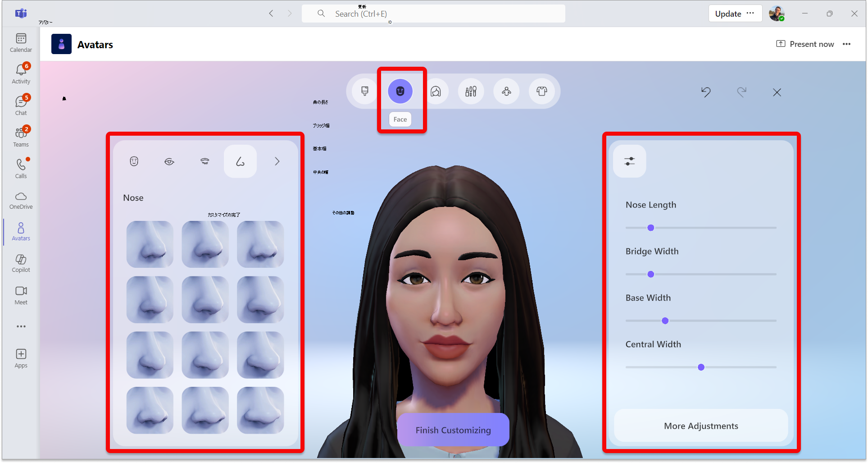Screen dimensions: 868x463
Task: Open the Activity feed
Action: coord(21,74)
